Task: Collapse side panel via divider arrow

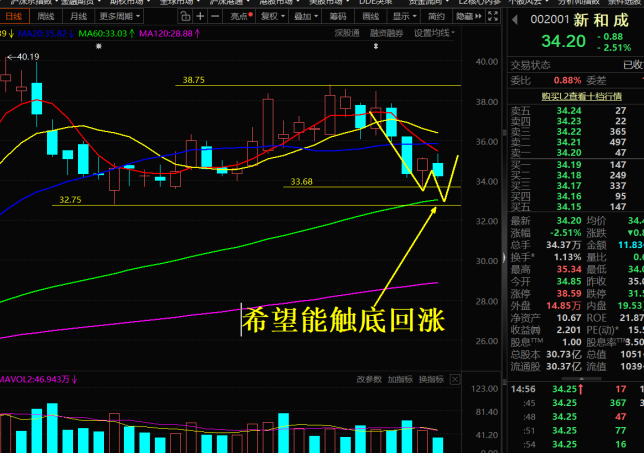Action: (x=504, y=258)
